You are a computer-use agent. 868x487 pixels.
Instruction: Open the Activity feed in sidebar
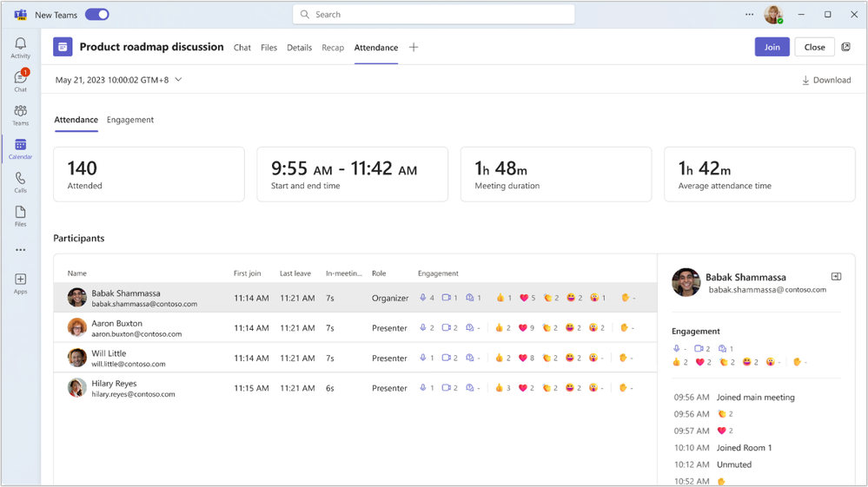pos(21,48)
